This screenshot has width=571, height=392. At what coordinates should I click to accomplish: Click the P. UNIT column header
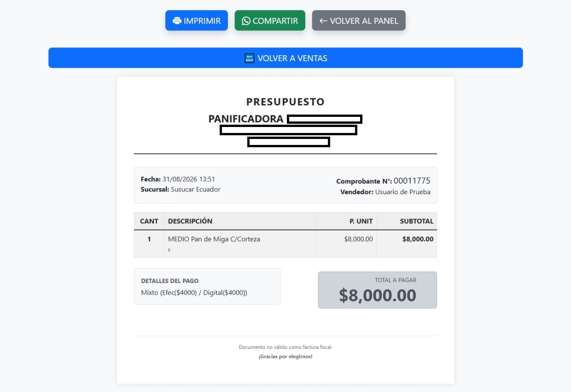361,221
